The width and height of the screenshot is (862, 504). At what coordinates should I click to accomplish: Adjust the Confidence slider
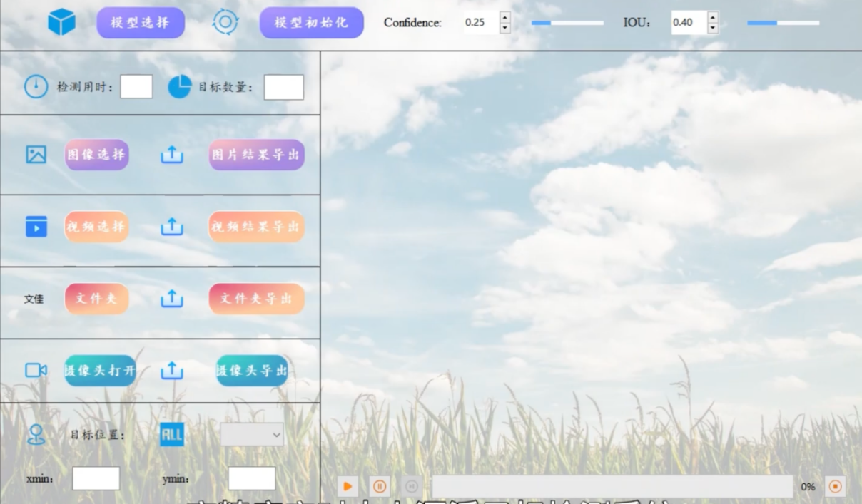point(567,23)
